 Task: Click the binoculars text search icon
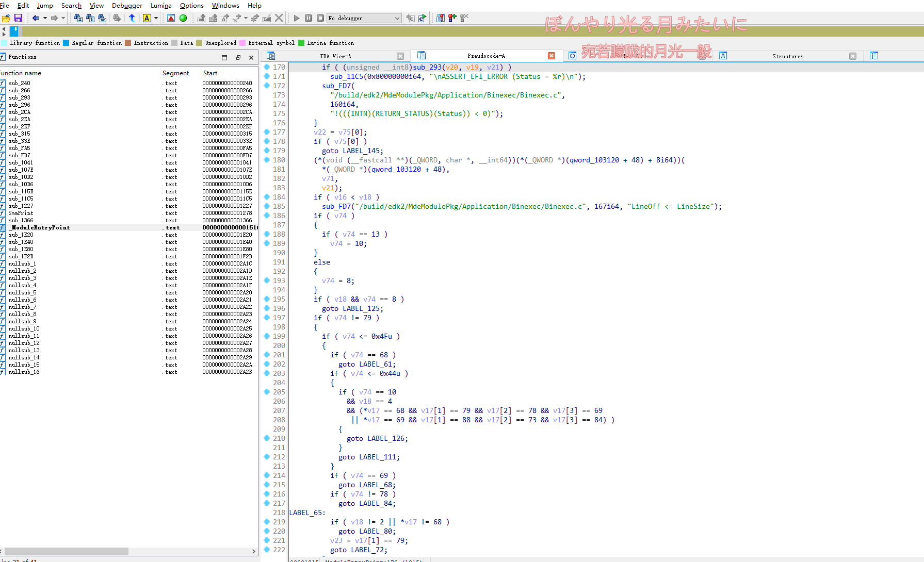90,18
